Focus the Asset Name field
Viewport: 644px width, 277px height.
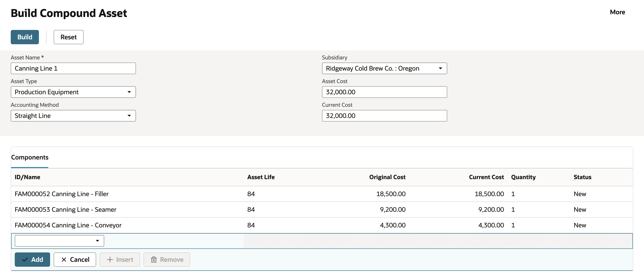(73, 68)
